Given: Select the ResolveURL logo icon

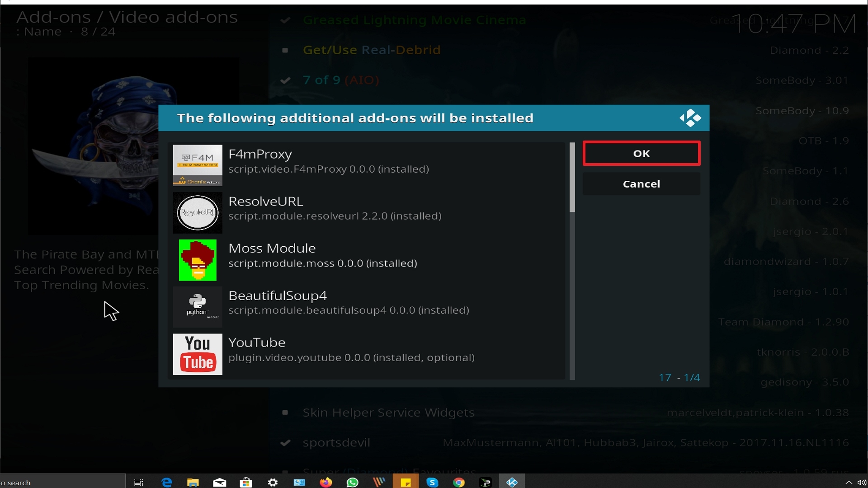Looking at the screenshot, I should point(198,212).
